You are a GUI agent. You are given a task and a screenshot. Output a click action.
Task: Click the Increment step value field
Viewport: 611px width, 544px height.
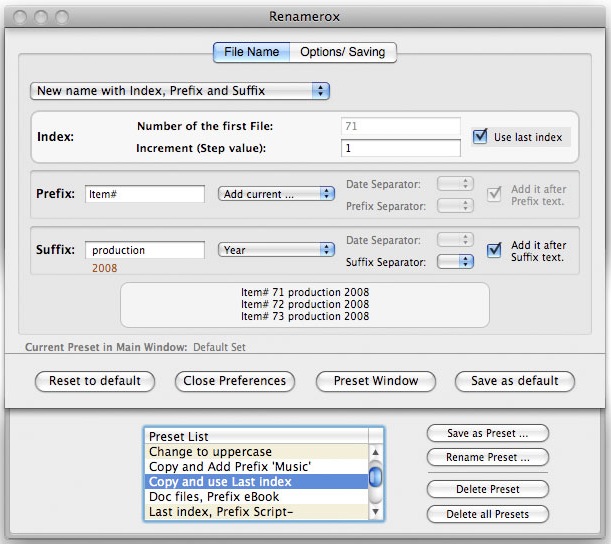[400, 148]
